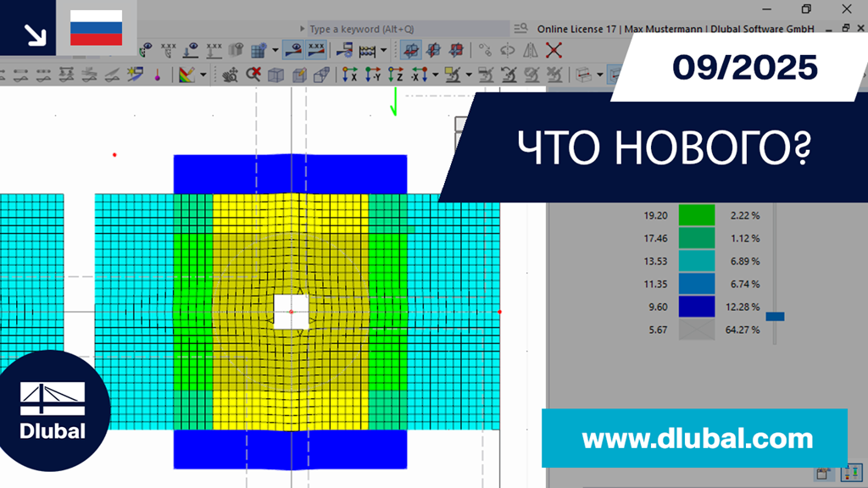This screenshot has height=488, width=868.
Task: Toggle the highlighted x.xx result values
Action: 316,50
